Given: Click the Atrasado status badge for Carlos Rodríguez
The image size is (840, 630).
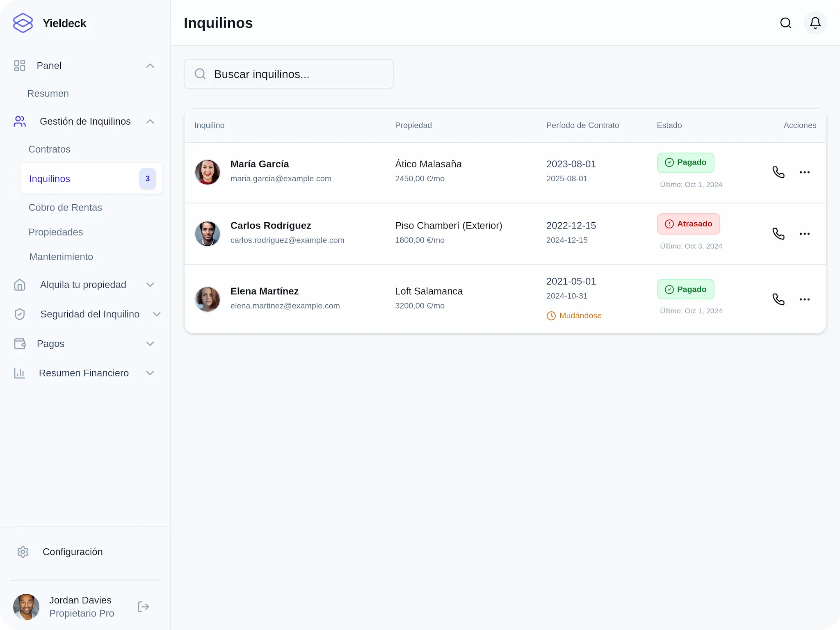Looking at the screenshot, I should pyautogui.click(x=688, y=224).
